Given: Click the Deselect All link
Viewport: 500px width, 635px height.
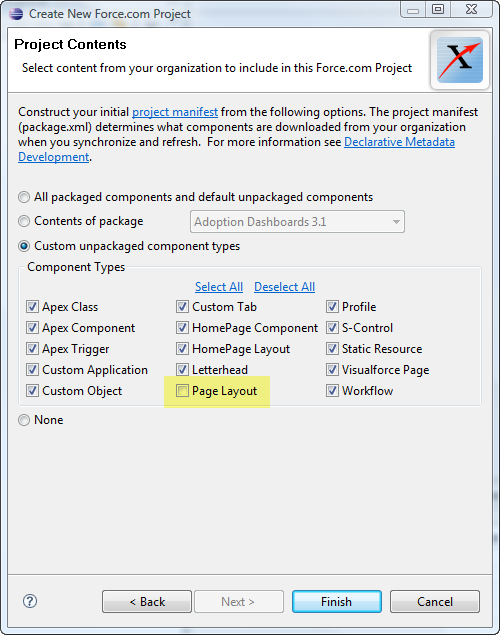Looking at the screenshot, I should (284, 287).
